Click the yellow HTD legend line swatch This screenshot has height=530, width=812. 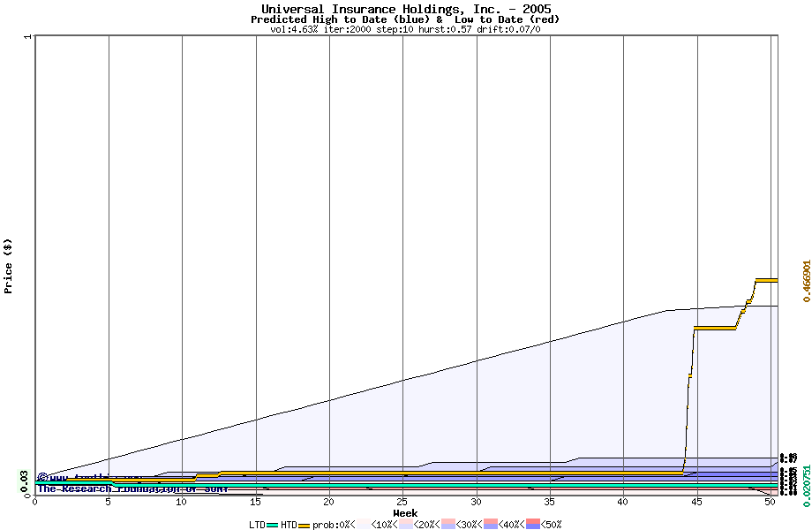pos(304,526)
